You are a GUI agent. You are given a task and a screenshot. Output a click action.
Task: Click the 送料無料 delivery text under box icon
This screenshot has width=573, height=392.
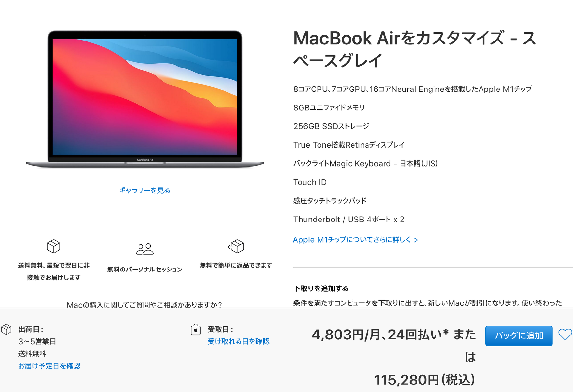[x=54, y=271]
